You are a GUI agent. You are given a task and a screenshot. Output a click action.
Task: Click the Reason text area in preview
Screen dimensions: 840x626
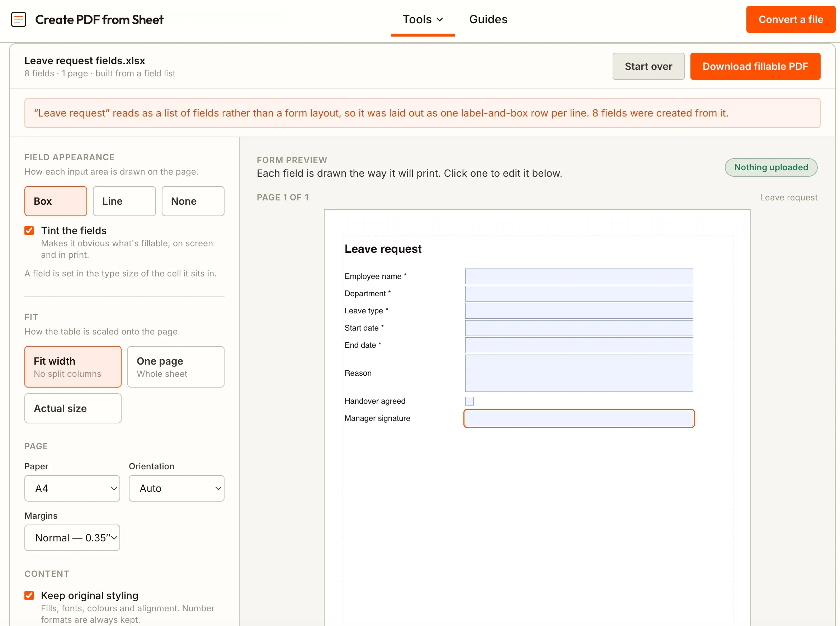pos(579,373)
